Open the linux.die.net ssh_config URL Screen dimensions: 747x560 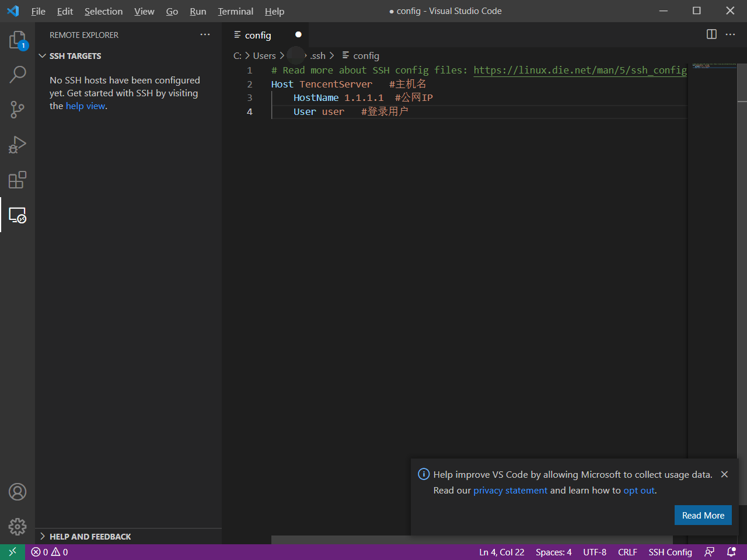tap(580, 70)
